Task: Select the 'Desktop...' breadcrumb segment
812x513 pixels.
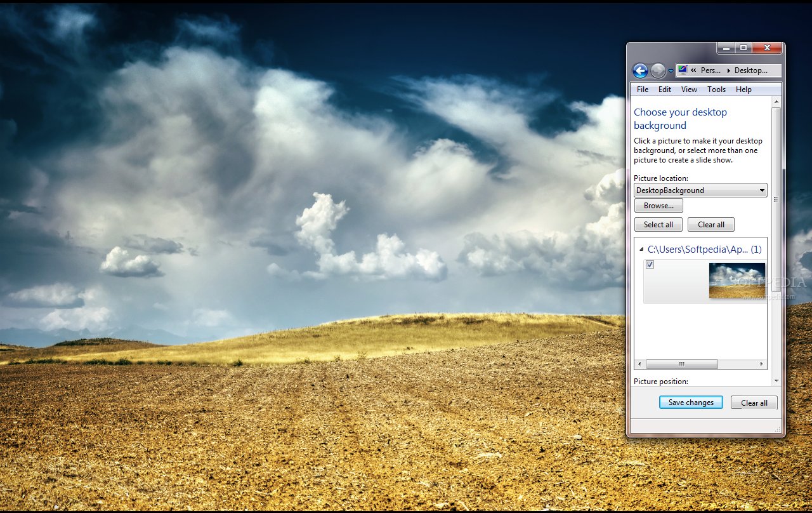Action: 751,70
